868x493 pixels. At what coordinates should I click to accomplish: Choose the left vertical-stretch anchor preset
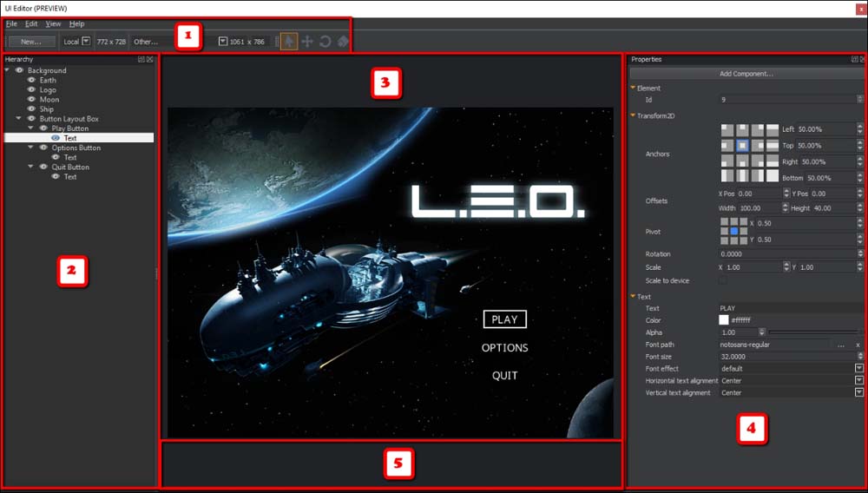click(727, 176)
